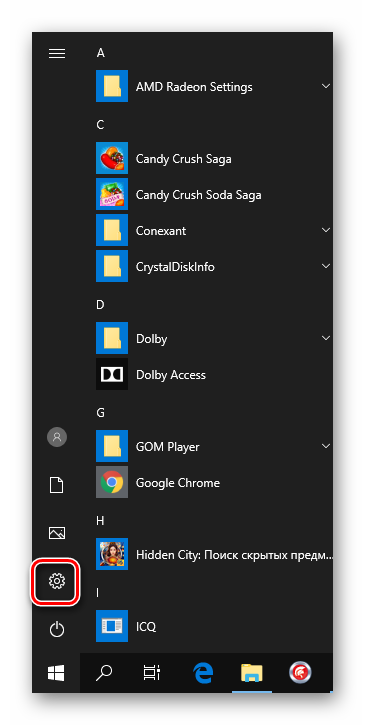Expand the Conexant folder chevron

tap(326, 230)
